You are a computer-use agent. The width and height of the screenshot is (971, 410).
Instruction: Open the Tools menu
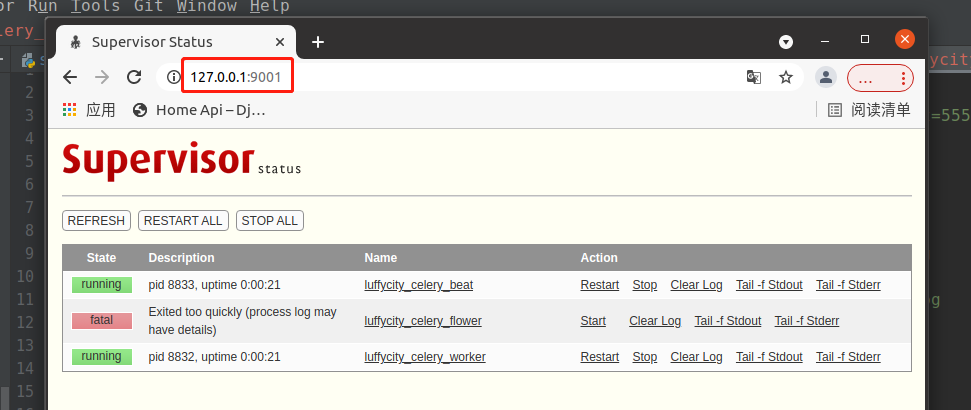pyautogui.click(x=96, y=6)
